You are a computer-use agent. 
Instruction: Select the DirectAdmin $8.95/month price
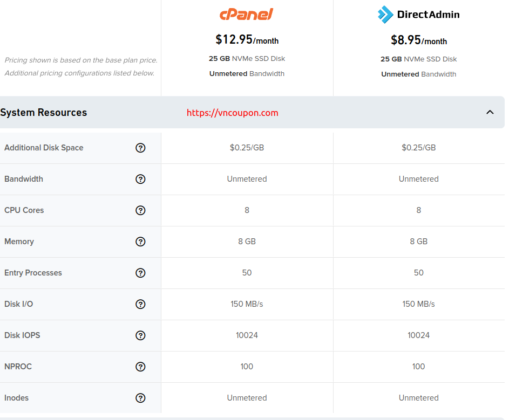pos(419,40)
